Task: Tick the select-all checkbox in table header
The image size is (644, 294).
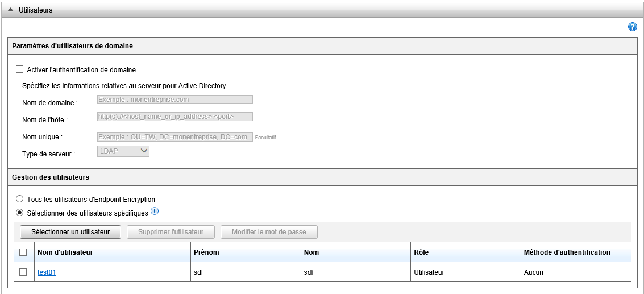Action: 23,252
